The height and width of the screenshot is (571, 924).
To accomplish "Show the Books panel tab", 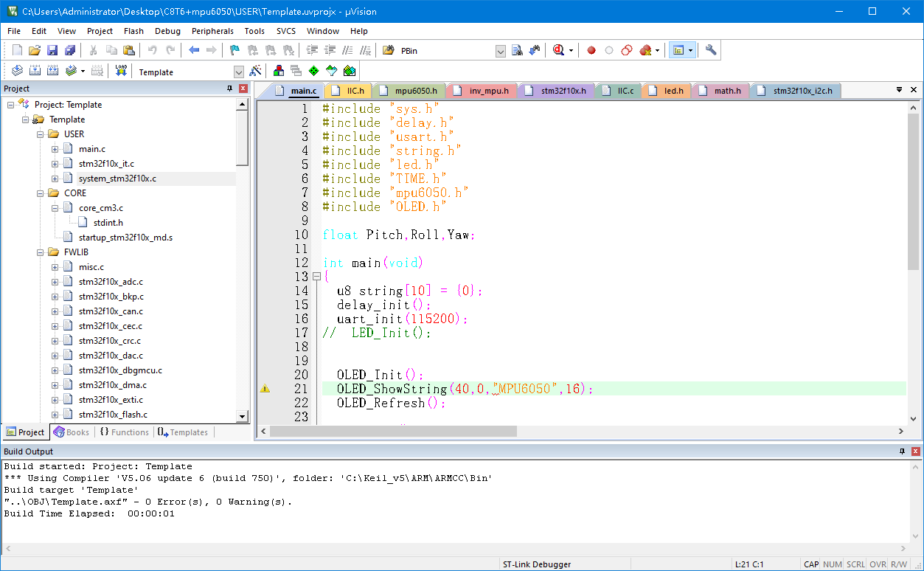I will 72,432.
